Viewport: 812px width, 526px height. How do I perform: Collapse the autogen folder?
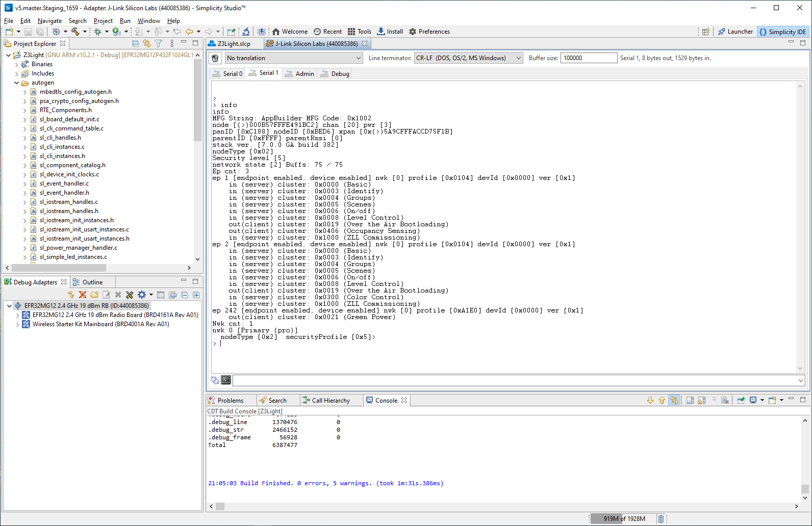pyautogui.click(x=17, y=83)
